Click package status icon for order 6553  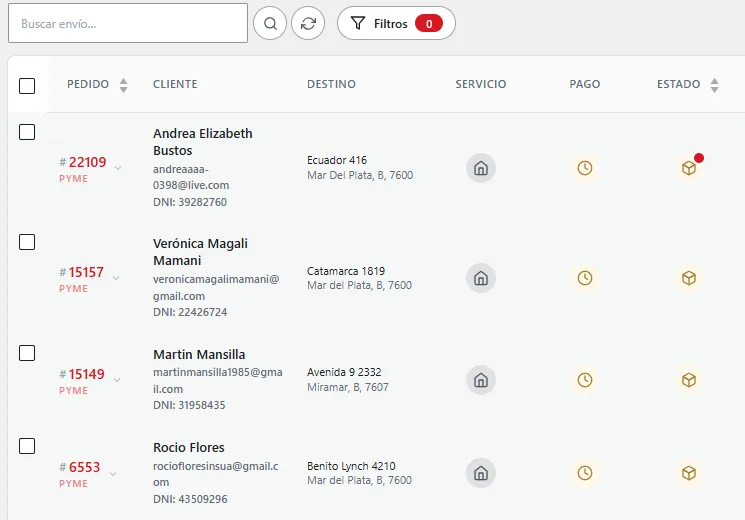(x=689, y=473)
